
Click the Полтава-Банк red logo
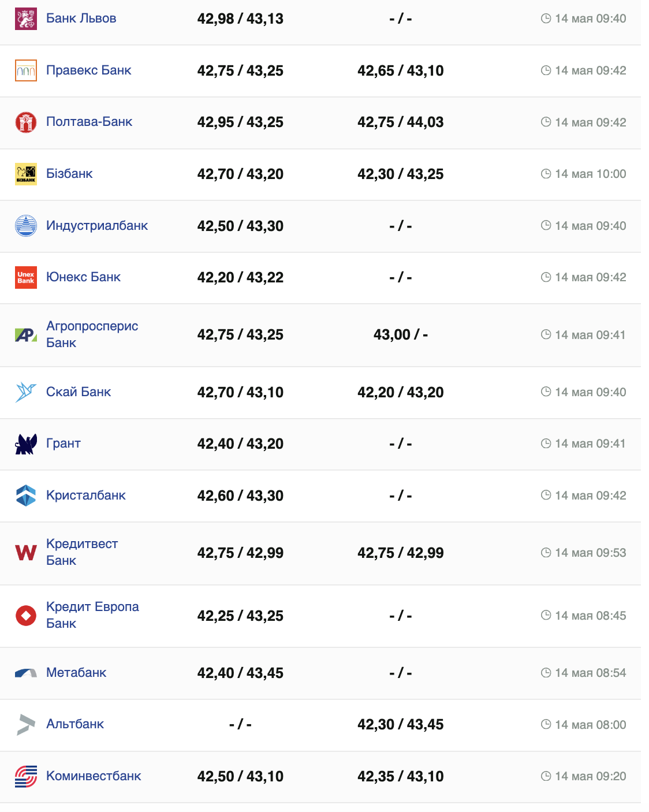(x=26, y=122)
